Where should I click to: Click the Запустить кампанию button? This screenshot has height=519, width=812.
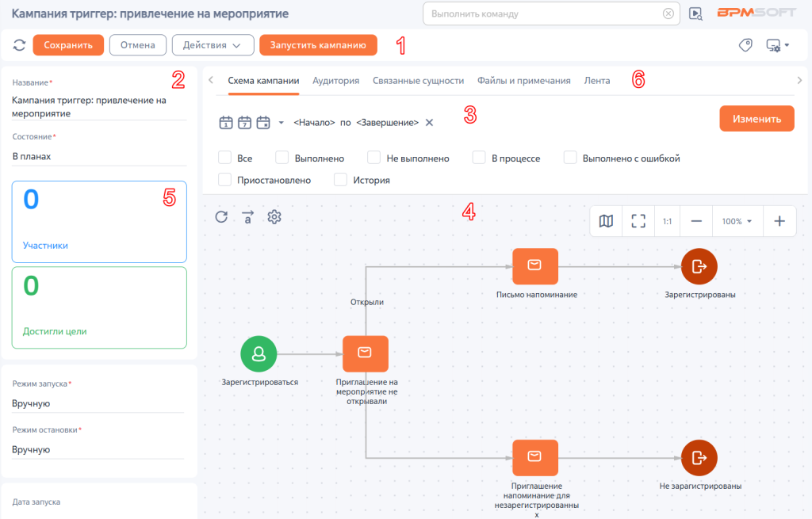[x=318, y=45]
